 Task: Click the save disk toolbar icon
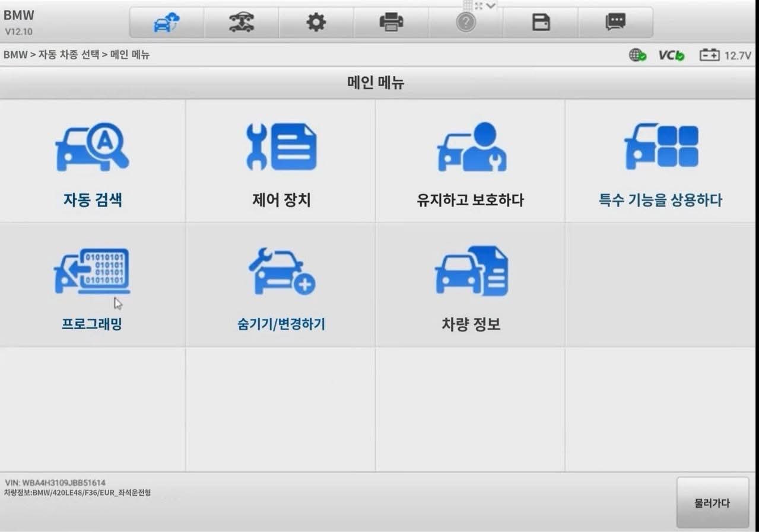(x=541, y=23)
